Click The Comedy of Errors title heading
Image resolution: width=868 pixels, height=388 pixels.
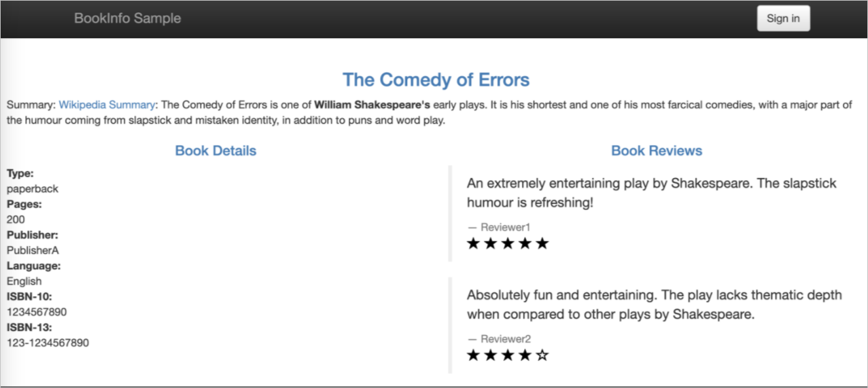click(x=436, y=80)
